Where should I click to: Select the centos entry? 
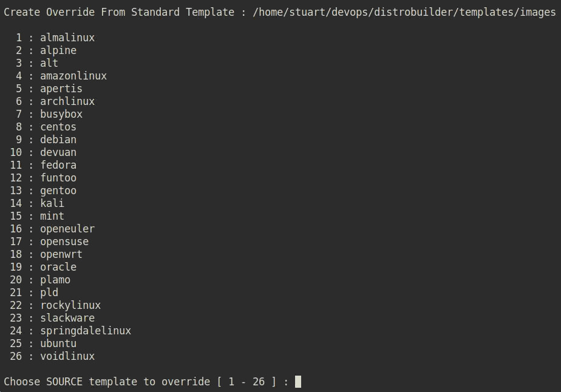58,127
